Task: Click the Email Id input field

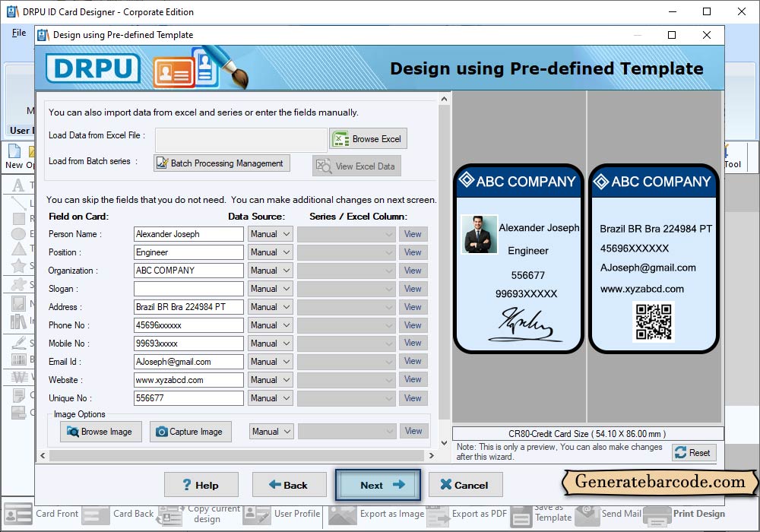Action: pos(188,362)
